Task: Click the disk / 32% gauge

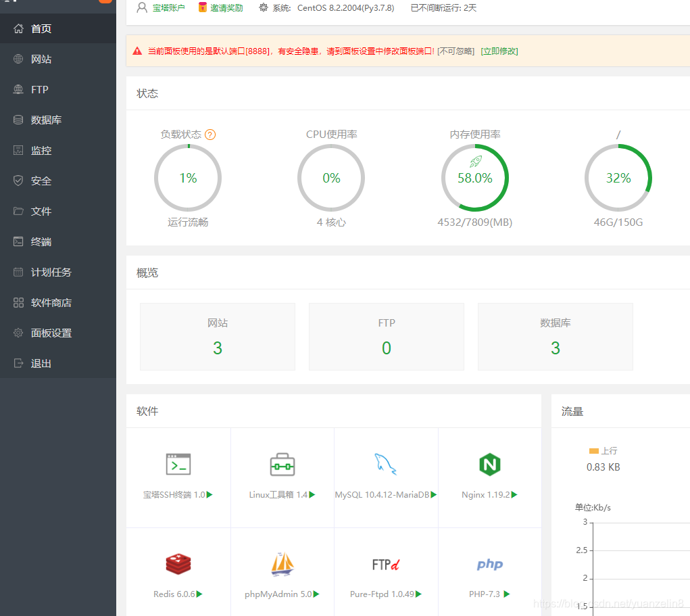Action: pyautogui.click(x=618, y=178)
